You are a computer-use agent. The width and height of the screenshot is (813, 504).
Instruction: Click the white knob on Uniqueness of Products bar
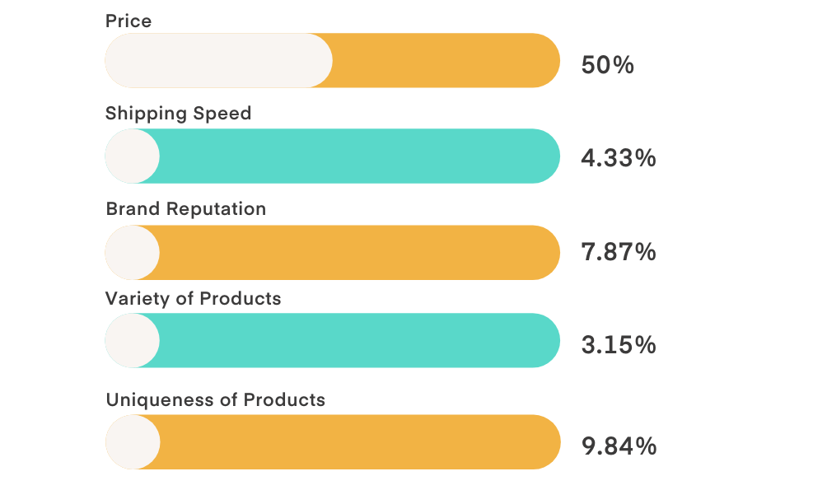click(x=132, y=442)
